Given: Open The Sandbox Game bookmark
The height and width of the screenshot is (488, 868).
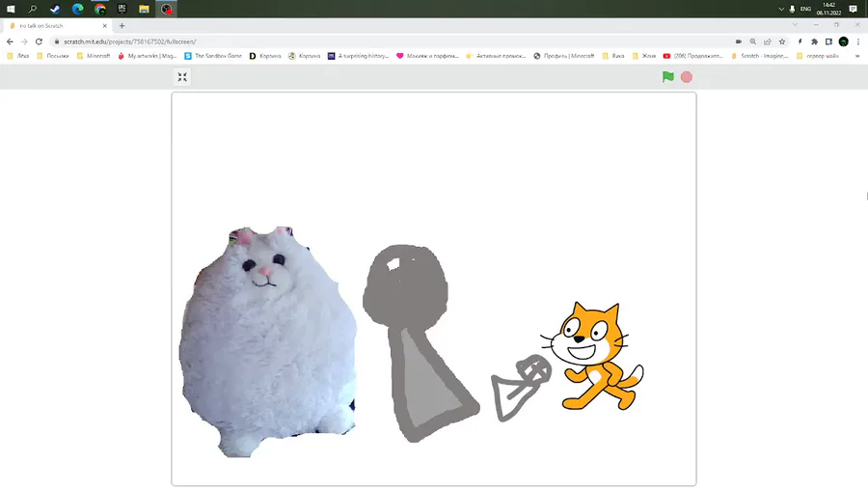Looking at the screenshot, I should click(x=213, y=56).
